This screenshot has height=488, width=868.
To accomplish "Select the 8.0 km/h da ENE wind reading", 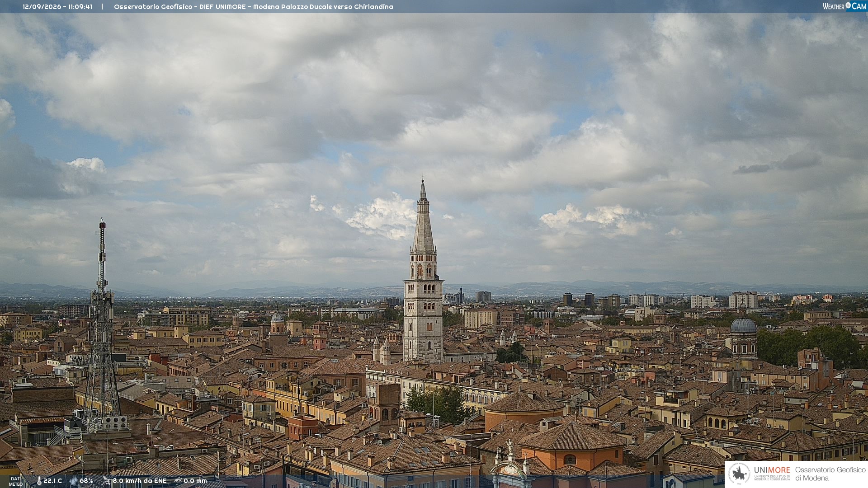I will (140, 481).
